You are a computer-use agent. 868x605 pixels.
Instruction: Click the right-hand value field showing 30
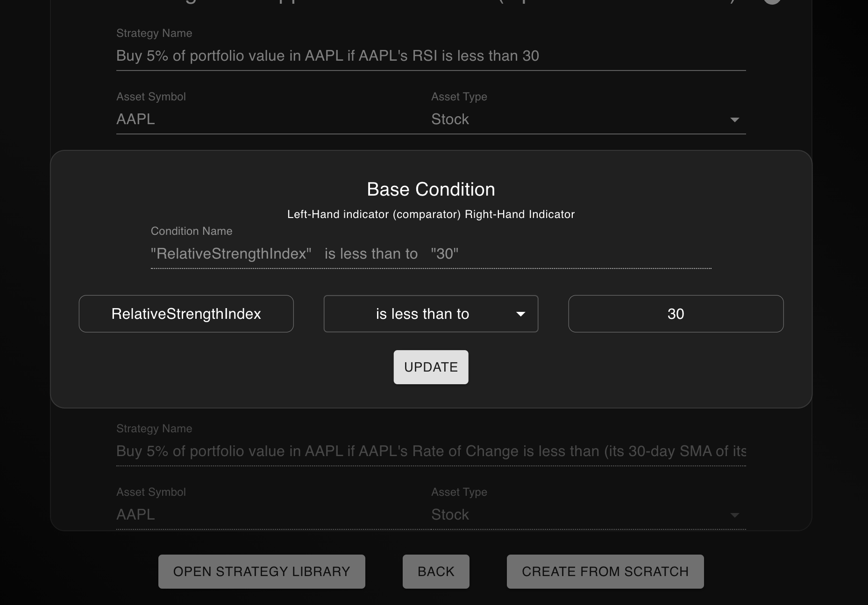pyautogui.click(x=676, y=314)
